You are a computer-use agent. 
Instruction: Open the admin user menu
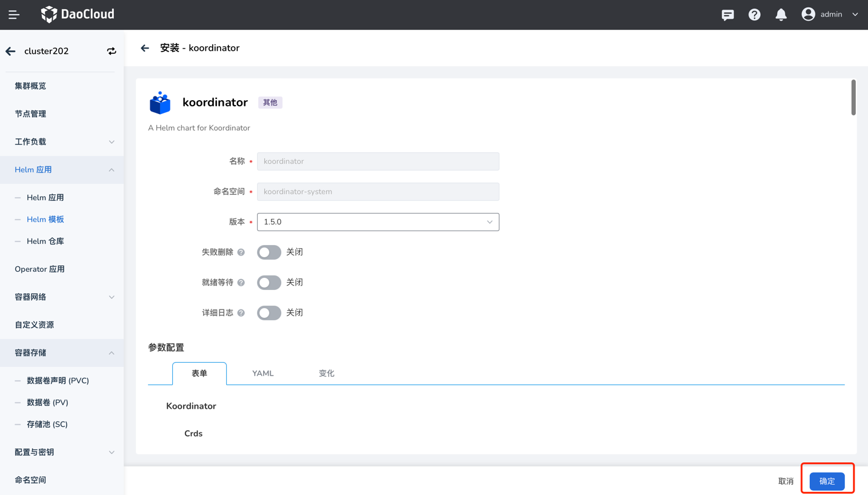[x=830, y=15]
